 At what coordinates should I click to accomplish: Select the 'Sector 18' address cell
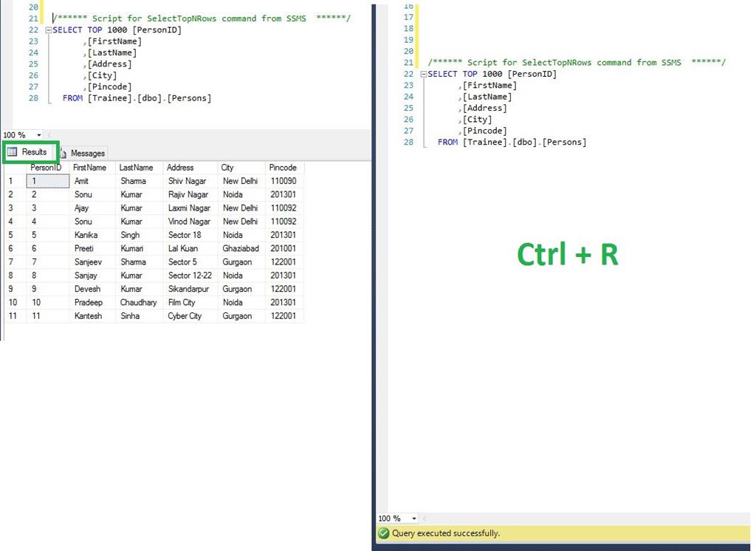pos(190,235)
